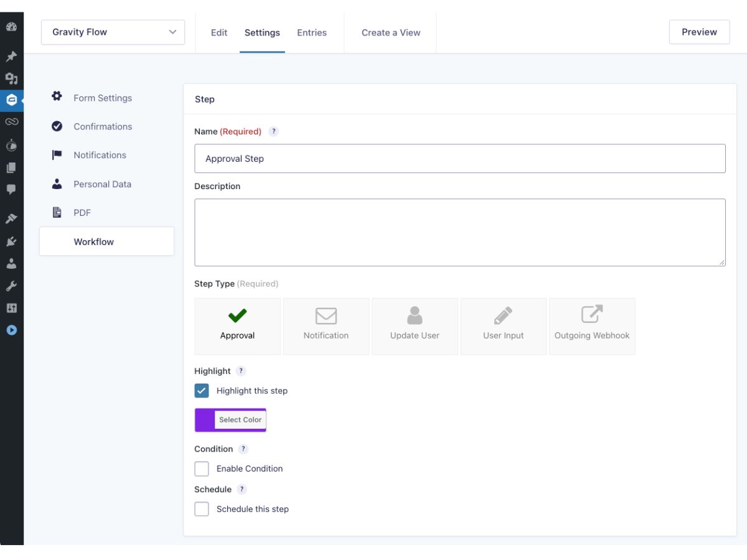The width and height of the screenshot is (747, 560).
Task: Open Posts via the pushpin icon
Action: (x=11, y=57)
